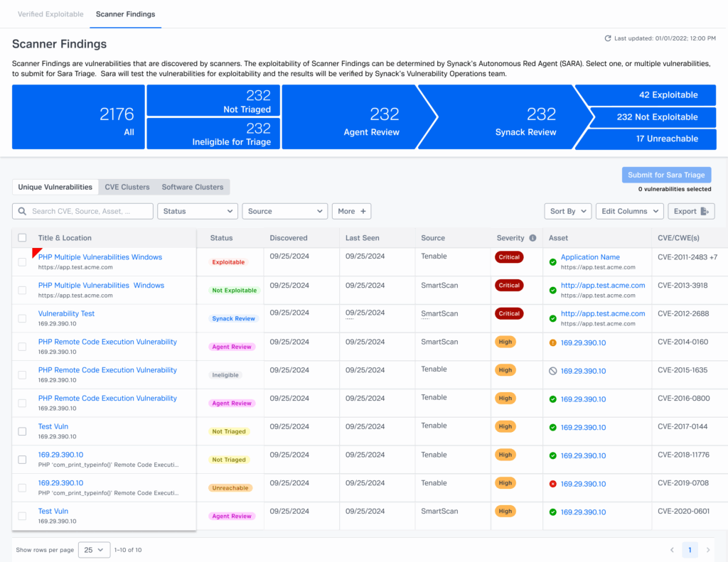
Task: Click the search magnifier icon
Action: pos(23,211)
